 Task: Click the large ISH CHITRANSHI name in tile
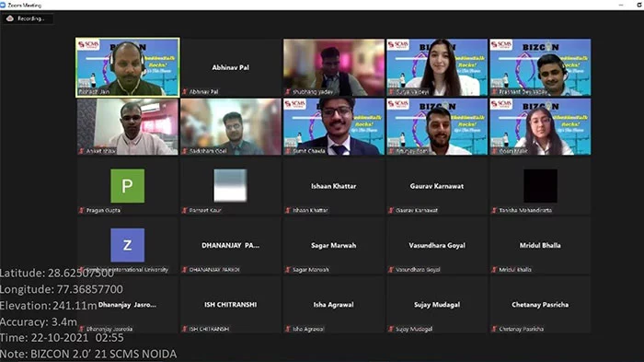230,304
